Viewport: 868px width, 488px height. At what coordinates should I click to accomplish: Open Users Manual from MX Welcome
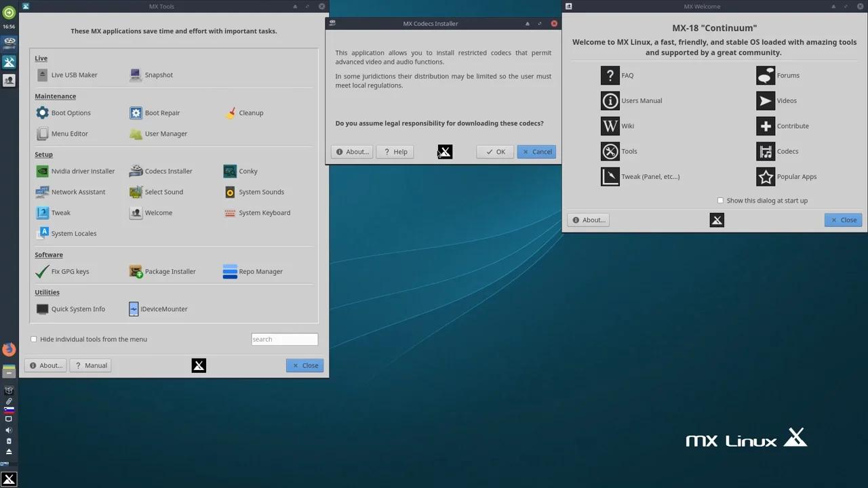pos(642,100)
